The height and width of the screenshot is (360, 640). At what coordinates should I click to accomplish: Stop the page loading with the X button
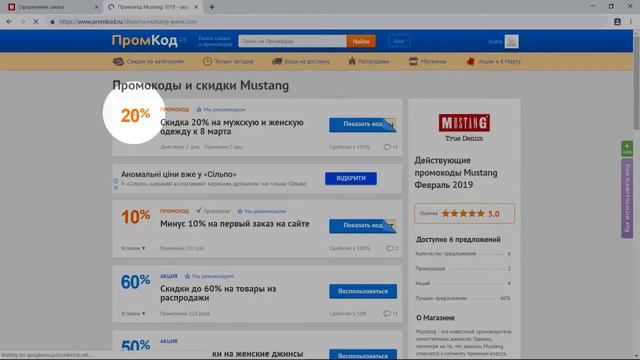point(36,22)
